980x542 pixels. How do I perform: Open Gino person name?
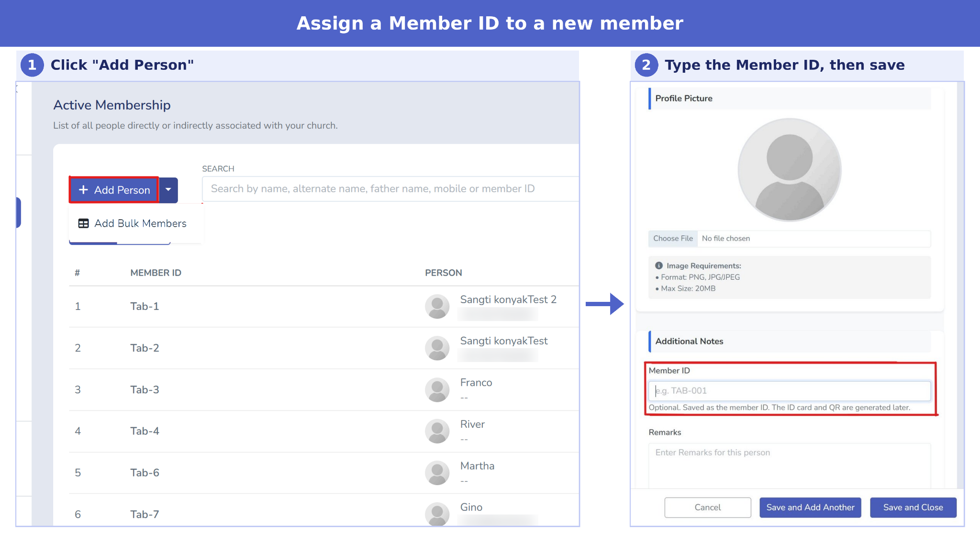click(471, 507)
